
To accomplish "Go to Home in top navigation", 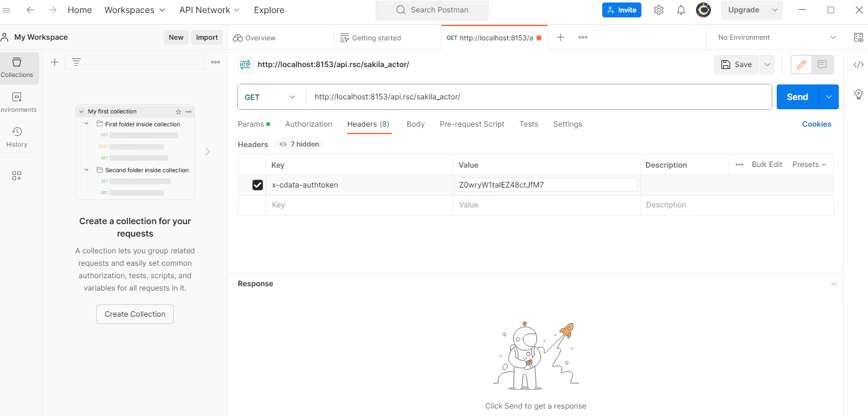I will point(79,10).
